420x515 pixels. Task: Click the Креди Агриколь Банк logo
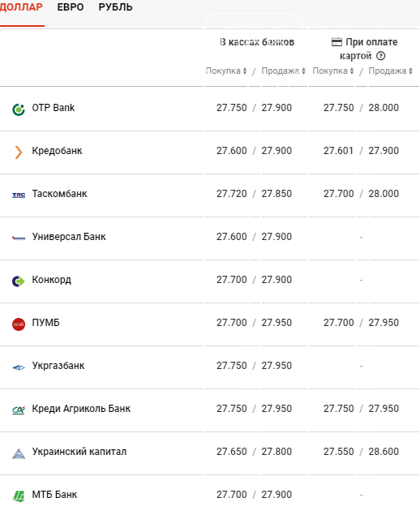(x=19, y=410)
